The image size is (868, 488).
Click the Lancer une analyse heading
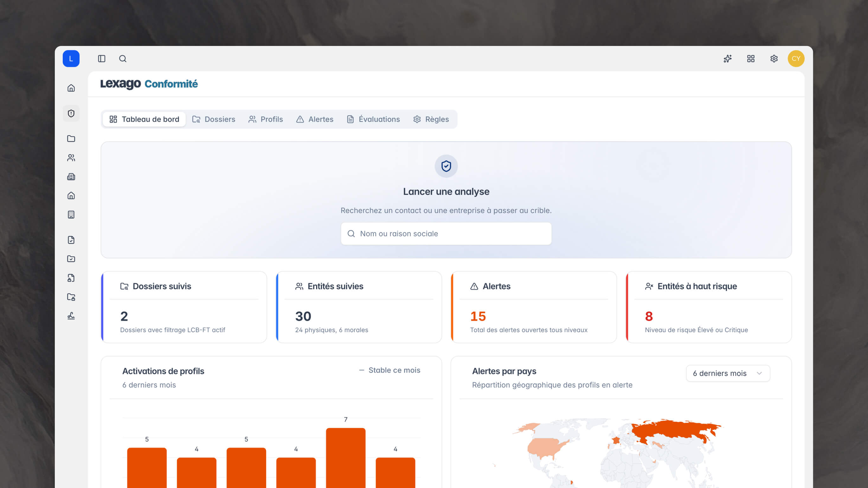[446, 191]
